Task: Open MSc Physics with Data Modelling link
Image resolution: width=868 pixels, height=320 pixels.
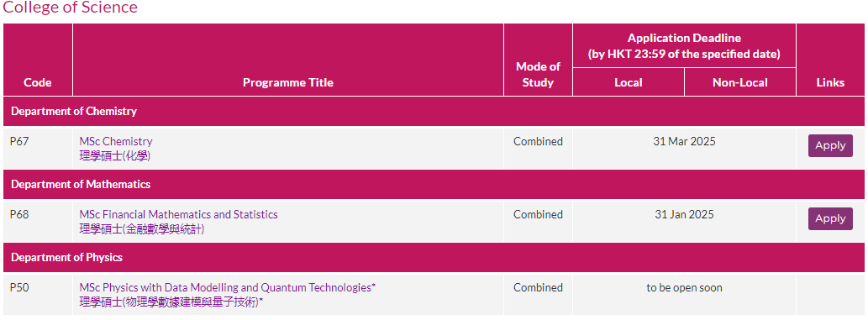Action: tap(228, 287)
